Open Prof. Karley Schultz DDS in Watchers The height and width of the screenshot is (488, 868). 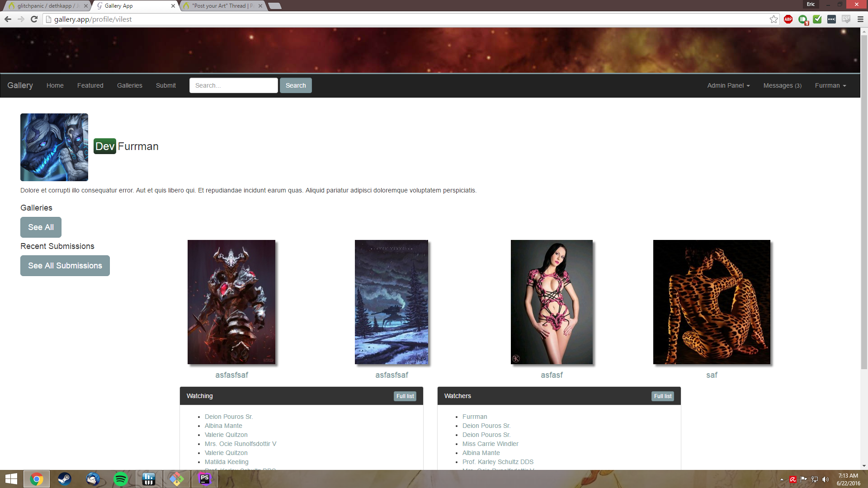point(498,462)
